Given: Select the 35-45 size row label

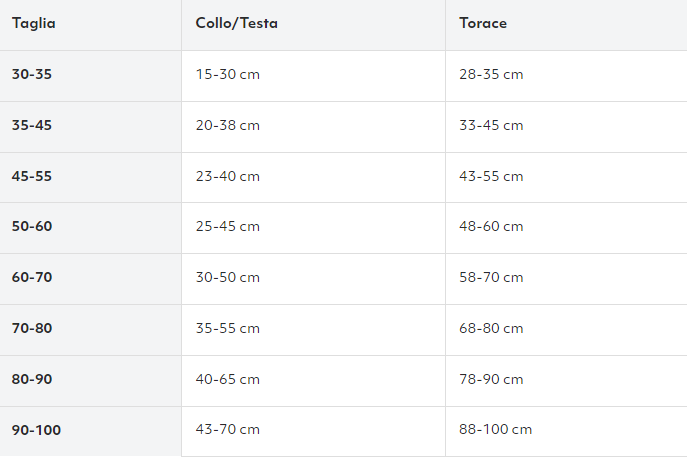Looking at the screenshot, I should pos(32,125).
